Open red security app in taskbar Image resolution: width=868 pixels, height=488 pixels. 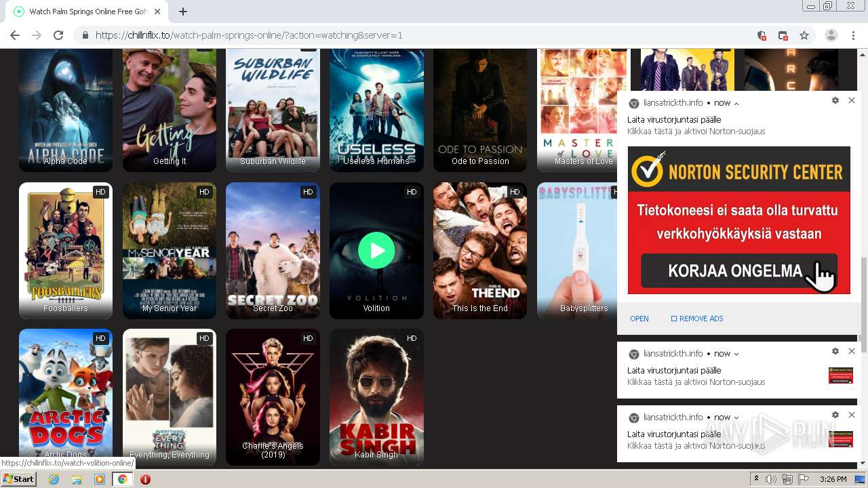[145, 479]
